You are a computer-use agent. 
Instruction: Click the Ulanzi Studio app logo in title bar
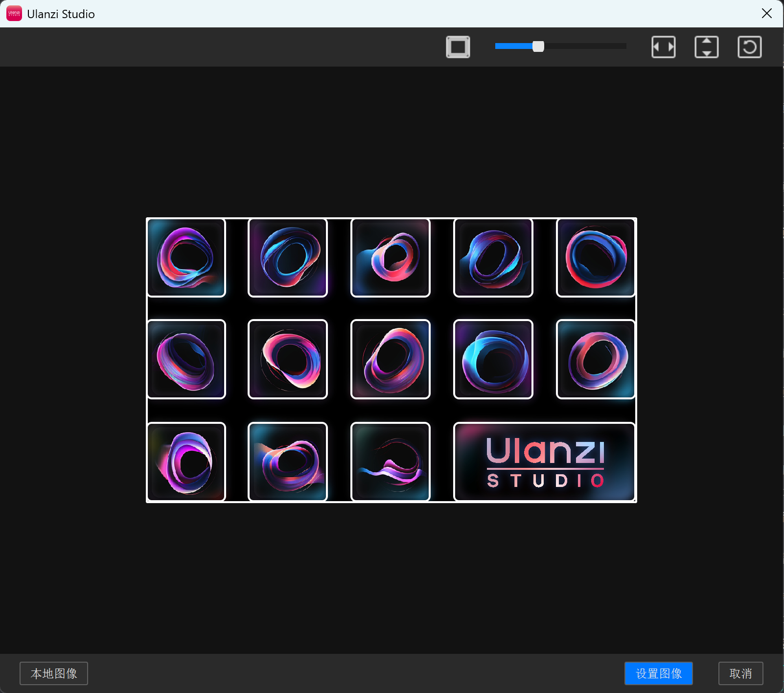click(x=14, y=14)
